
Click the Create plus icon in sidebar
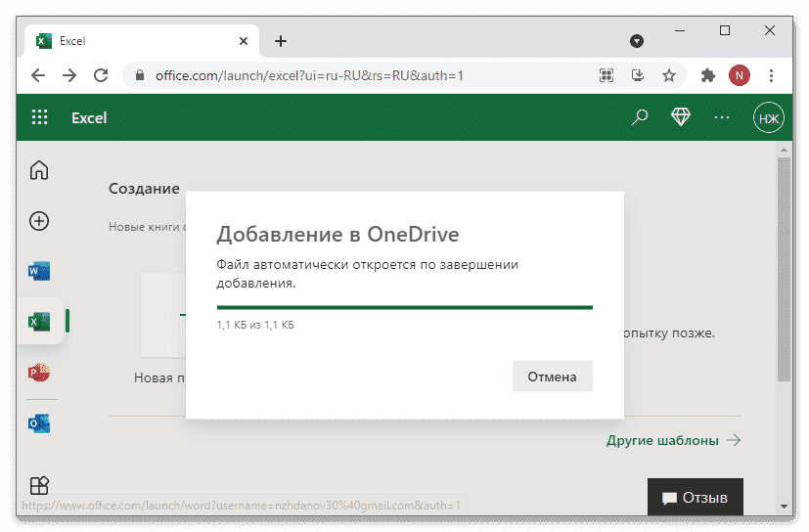pos(39,221)
